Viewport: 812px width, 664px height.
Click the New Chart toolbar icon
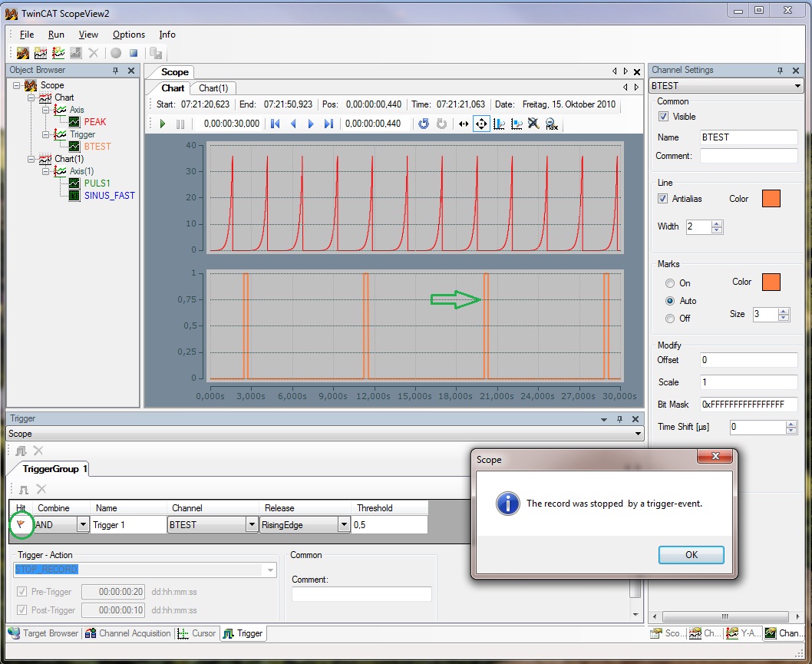(x=41, y=53)
